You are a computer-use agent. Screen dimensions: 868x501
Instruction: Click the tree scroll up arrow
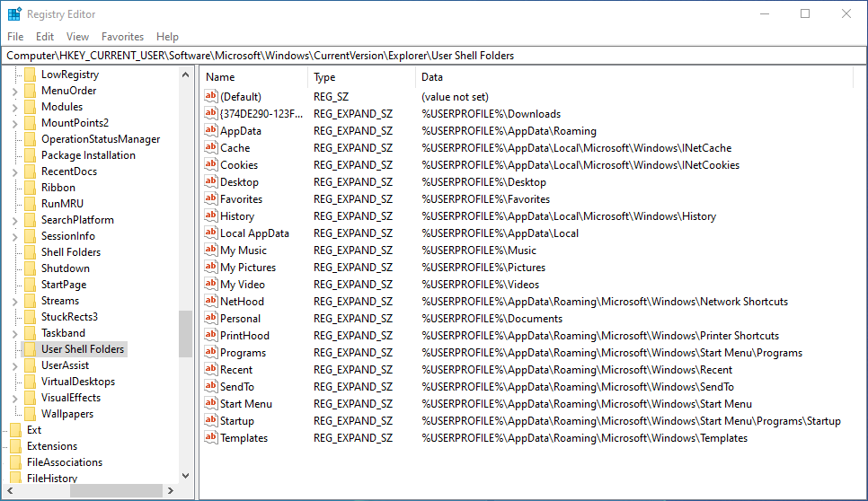tap(185, 75)
